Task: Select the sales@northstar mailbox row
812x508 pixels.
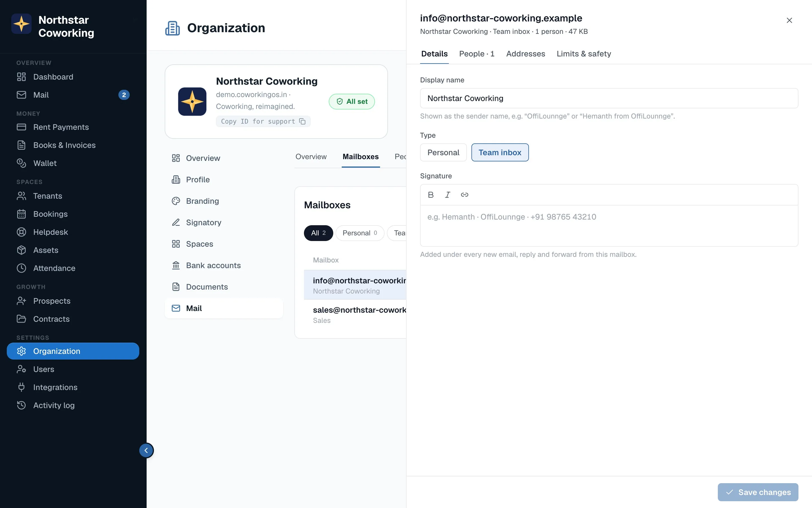Action: point(355,315)
